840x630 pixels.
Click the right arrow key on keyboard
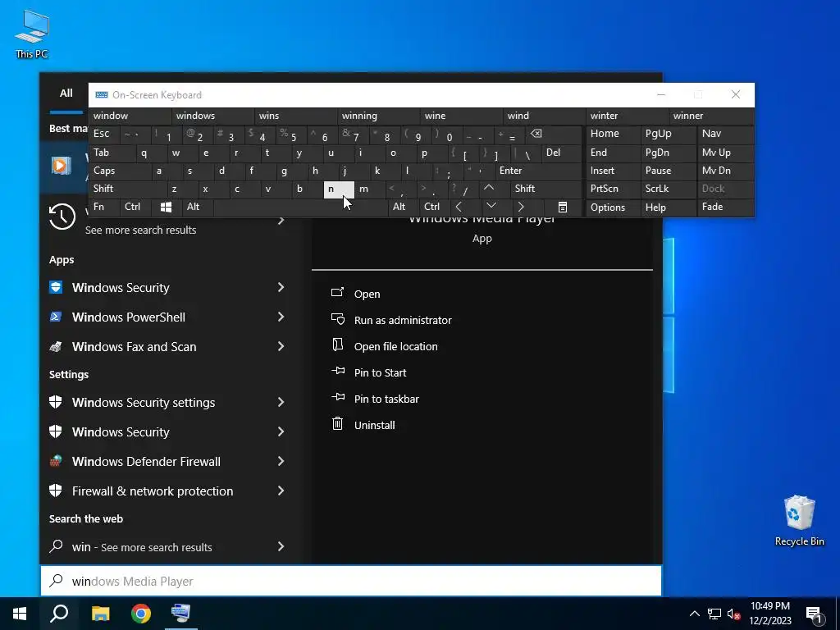pyautogui.click(x=521, y=207)
